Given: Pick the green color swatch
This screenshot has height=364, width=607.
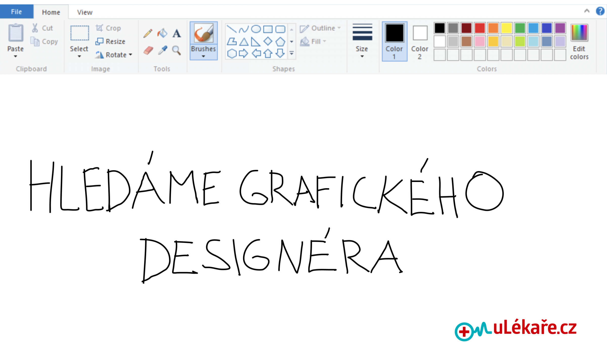Looking at the screenshot, I should click(x=520, y=28).
